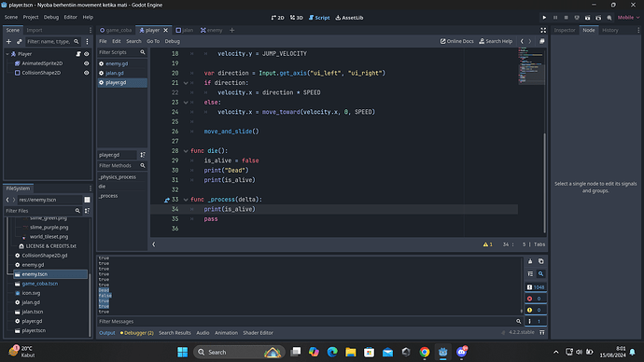Open the Mobile renderer dropdown
The height and width of the screenshot is (362, 644).
coord(628,18)
